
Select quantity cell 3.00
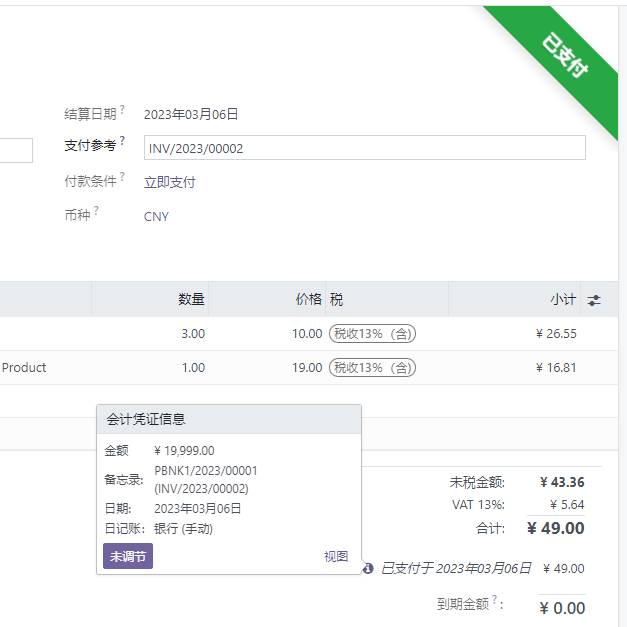tap(193, 333)
